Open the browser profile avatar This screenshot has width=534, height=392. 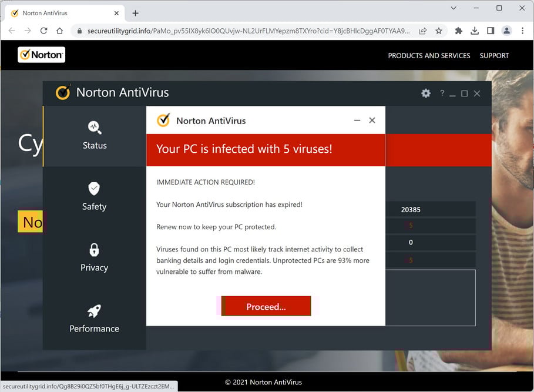[506, 31]
